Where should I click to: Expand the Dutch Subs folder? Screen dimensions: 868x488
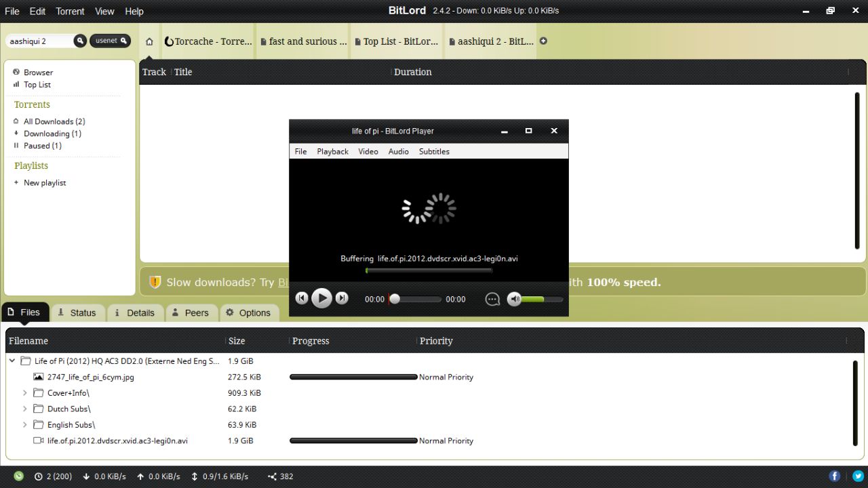tap(25, 409)
